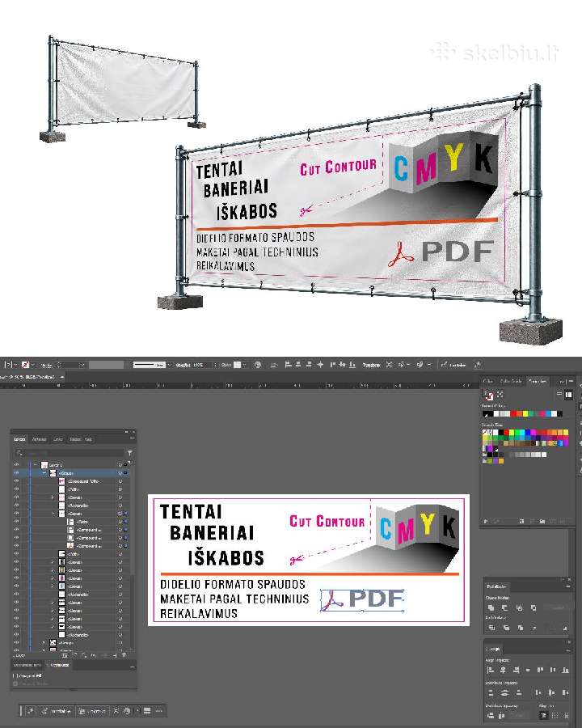Click Vertical Align Top in Align panel
This screenshot has width=582, height=728.
coord(540,670)
